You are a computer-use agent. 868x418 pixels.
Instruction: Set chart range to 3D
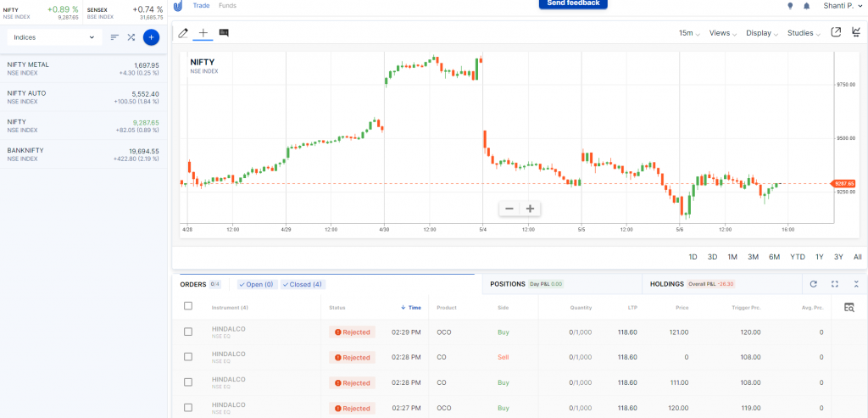click(712, 257)
